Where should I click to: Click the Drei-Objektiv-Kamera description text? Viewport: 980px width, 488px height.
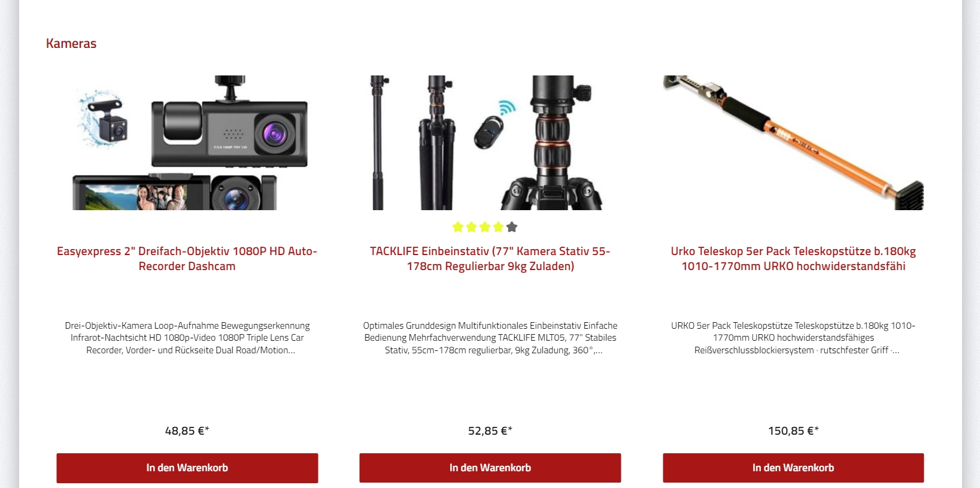point(187,338)
